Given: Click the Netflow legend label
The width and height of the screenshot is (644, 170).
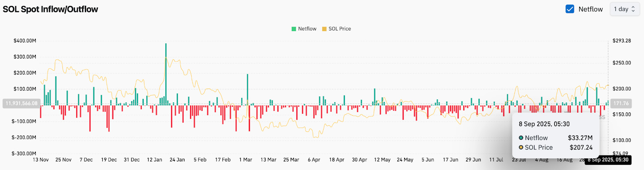Looking at the screenshot, I should (x=307, y=29).
